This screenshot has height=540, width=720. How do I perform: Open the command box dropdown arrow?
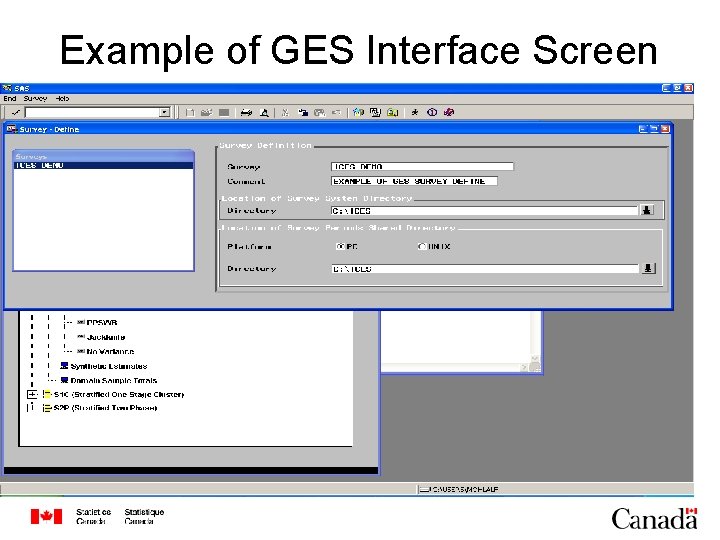(x=164, y=112)
